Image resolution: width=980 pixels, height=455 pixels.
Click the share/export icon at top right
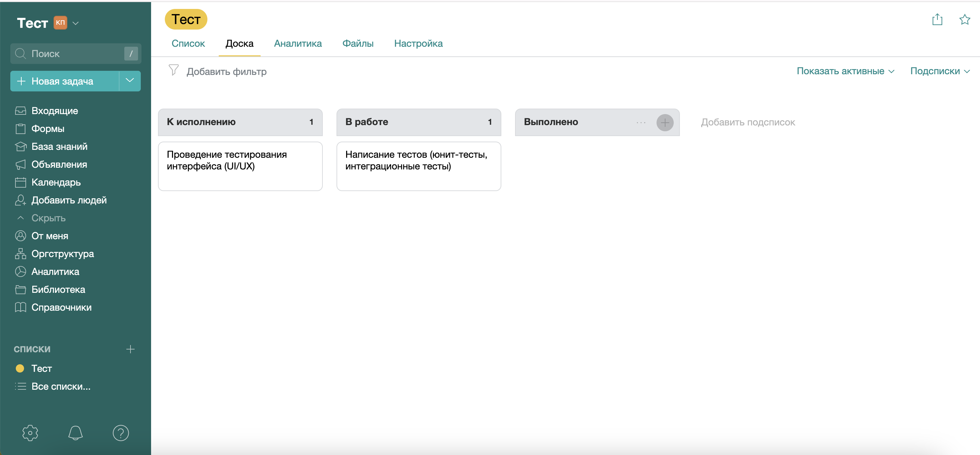[937, 20]
